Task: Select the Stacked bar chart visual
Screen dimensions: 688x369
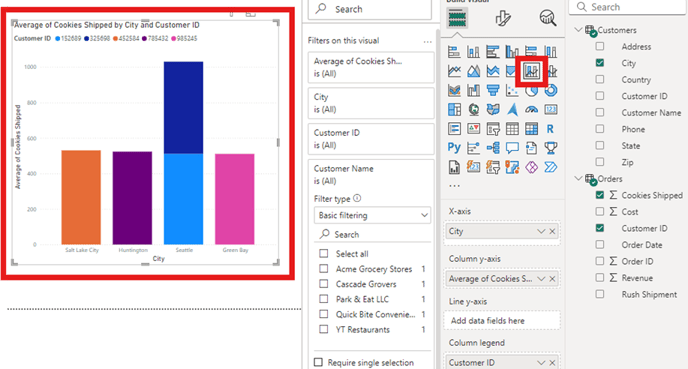Action: [454, 52]
